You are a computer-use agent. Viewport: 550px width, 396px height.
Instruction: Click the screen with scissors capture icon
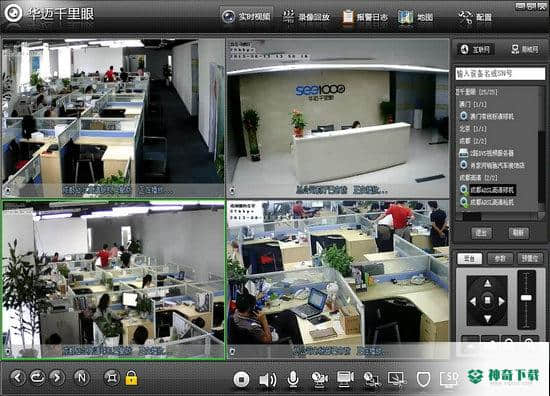397,379
